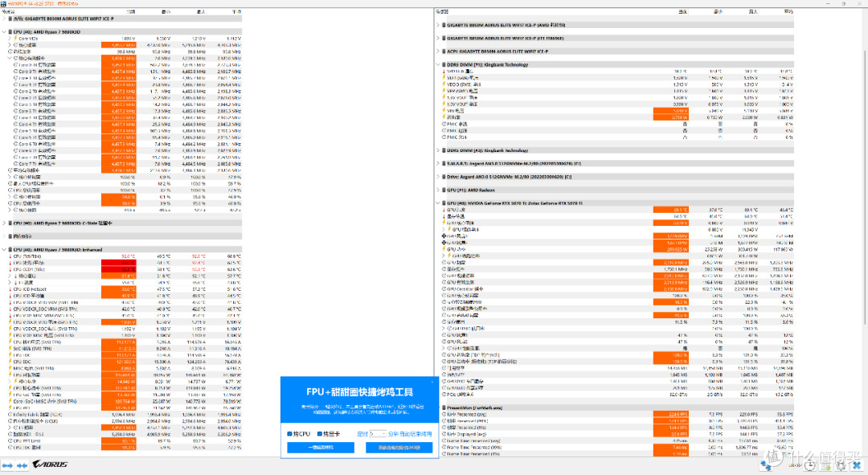Screen dimensions: 868x475
Task: Collapse CPU [#0] AMD Ryzen 7 9800X3D group
Action: [5, 32]
